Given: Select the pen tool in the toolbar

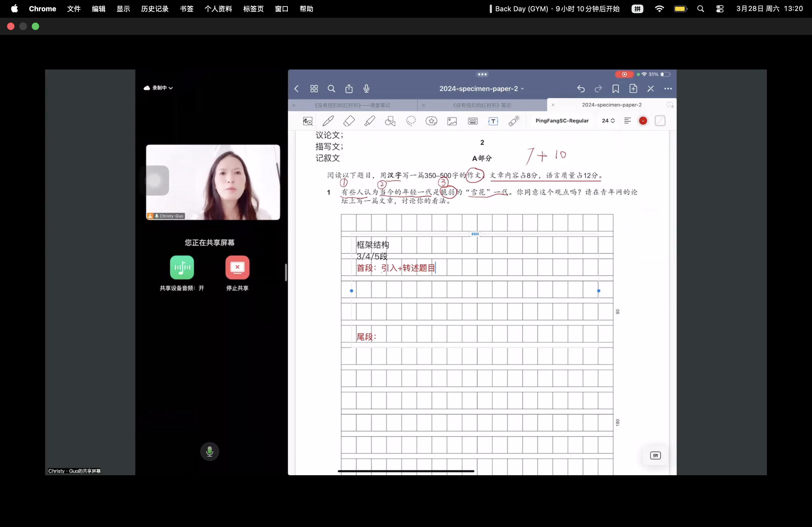Looking at the screenshot, I should [328, 121].
